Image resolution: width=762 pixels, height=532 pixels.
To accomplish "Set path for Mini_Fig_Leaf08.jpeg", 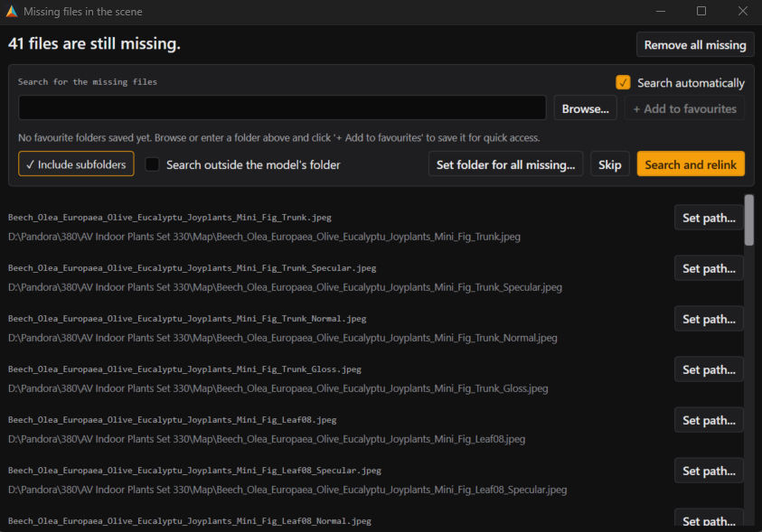I will [x=709, y=420].
